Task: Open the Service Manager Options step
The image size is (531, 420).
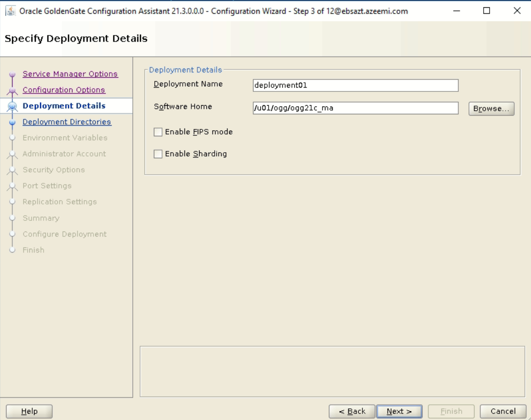Action: coord(70,74)
